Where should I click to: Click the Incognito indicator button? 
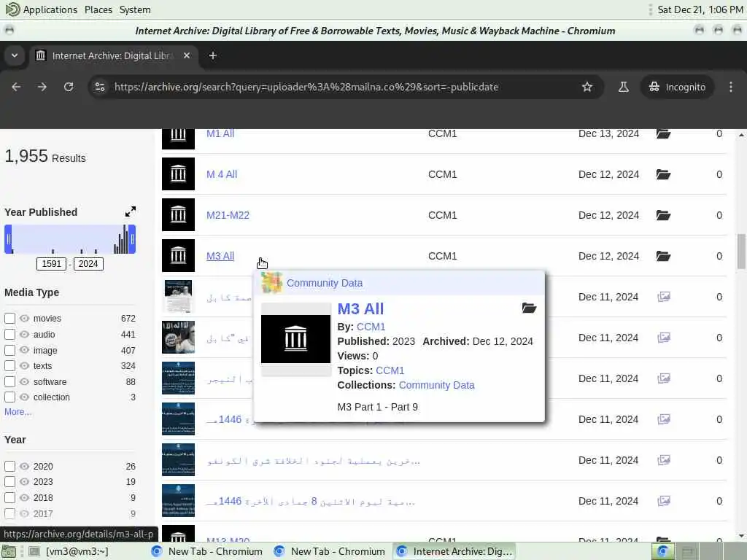click(677, 87)
